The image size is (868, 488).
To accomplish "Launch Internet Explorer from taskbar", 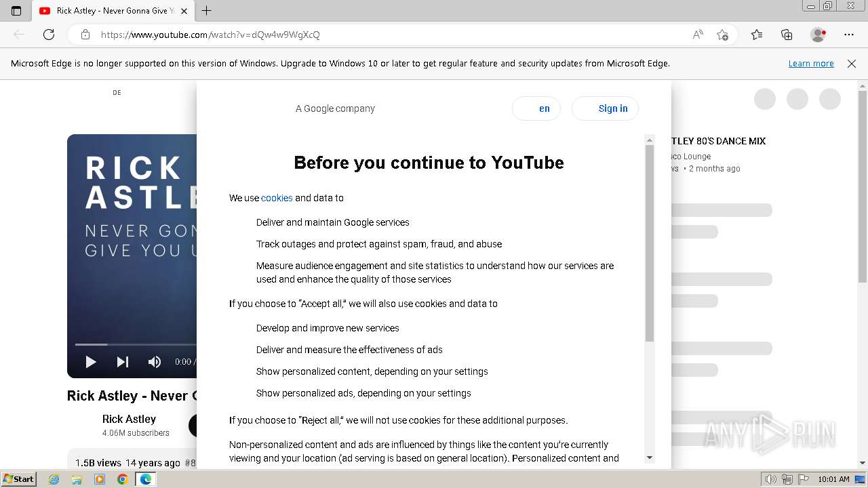I will pyautogui.click(x=54, y=479).
